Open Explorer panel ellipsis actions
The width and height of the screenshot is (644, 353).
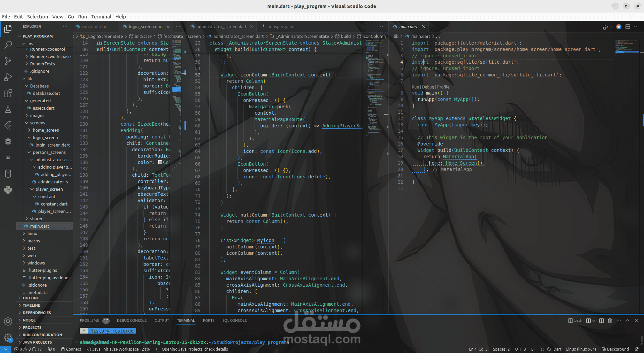tap(65, 26)
